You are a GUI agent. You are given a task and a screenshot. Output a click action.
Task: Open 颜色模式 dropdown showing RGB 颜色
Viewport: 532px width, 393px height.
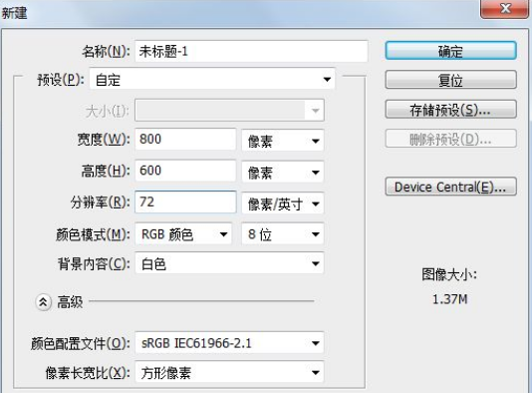click(183, 233)
